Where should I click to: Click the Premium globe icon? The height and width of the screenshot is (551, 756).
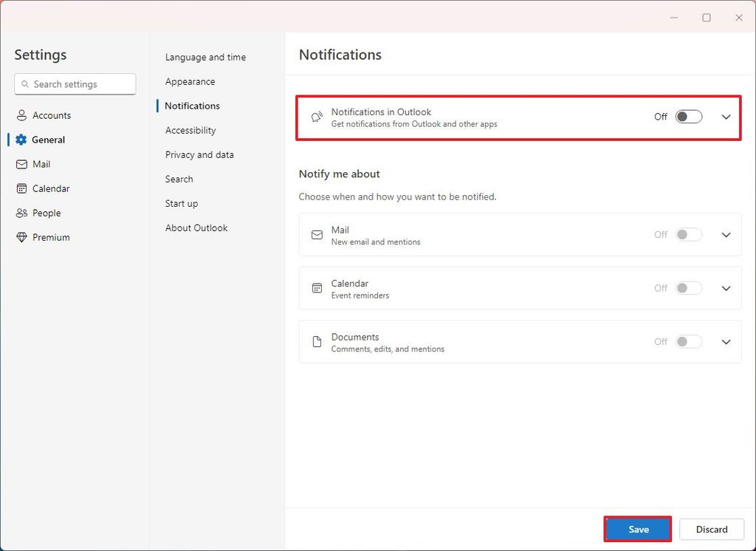(x=22, y=237)
